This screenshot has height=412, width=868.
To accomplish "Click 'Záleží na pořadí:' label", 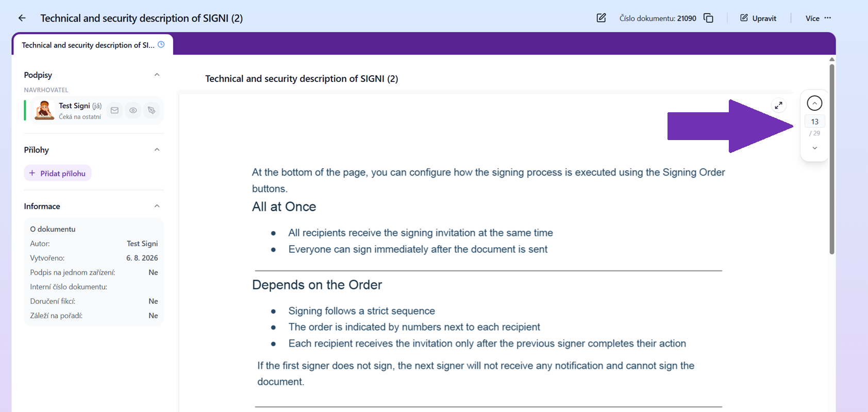I will click(56, 316).
